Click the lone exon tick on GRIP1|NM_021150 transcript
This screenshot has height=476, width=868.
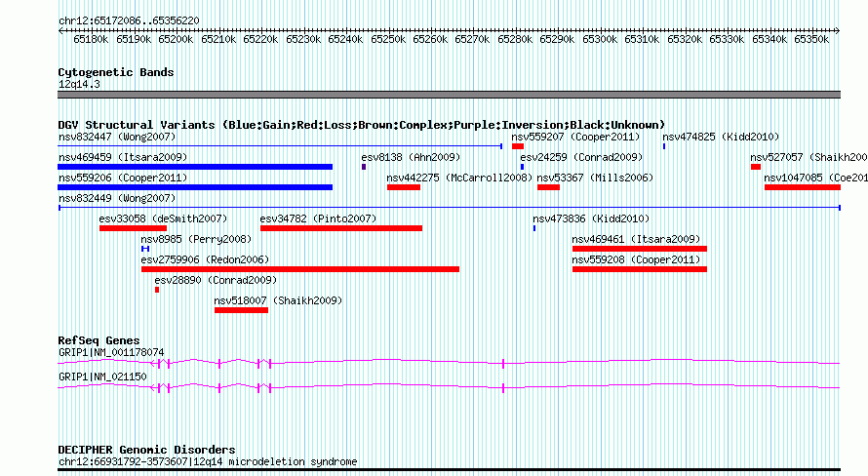[x=503, y=388]
